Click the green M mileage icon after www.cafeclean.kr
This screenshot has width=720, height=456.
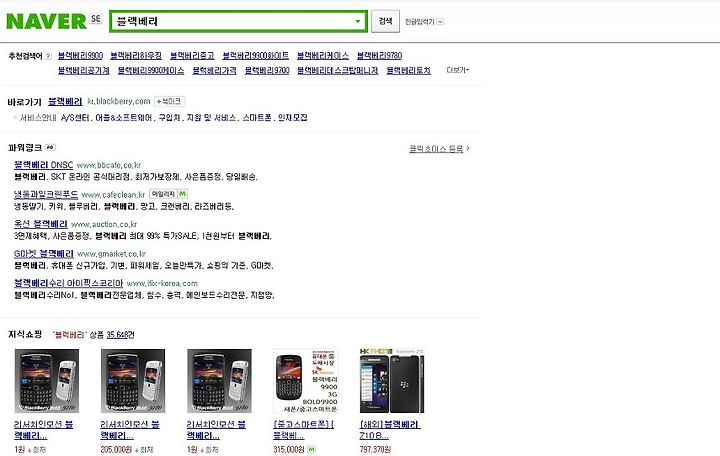tap(182, 194)
